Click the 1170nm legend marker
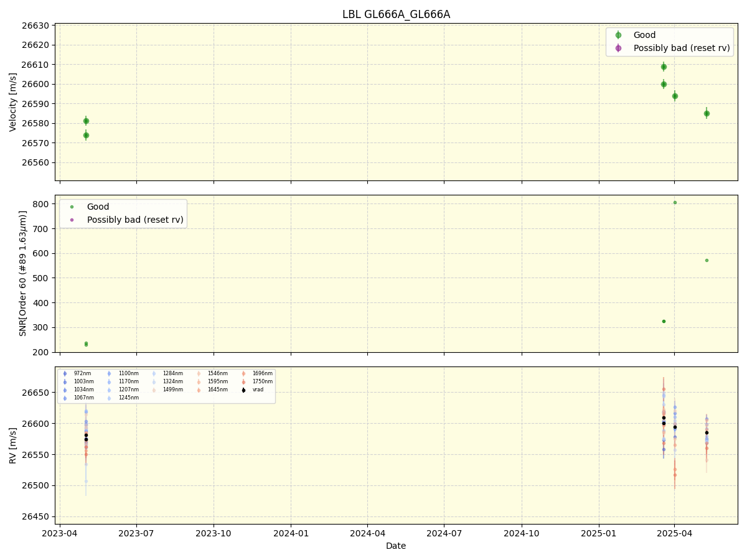The image size is (747, 560). coord(110,382)
